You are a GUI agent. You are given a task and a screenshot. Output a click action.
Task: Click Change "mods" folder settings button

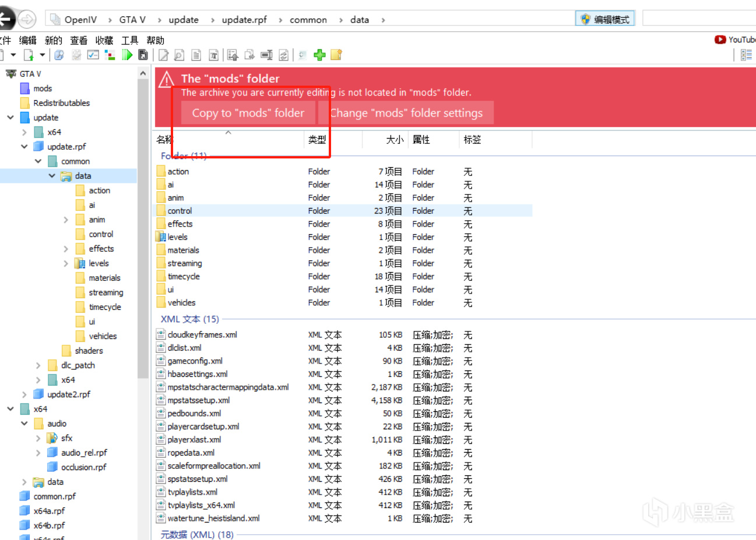[x=406, y=113]
